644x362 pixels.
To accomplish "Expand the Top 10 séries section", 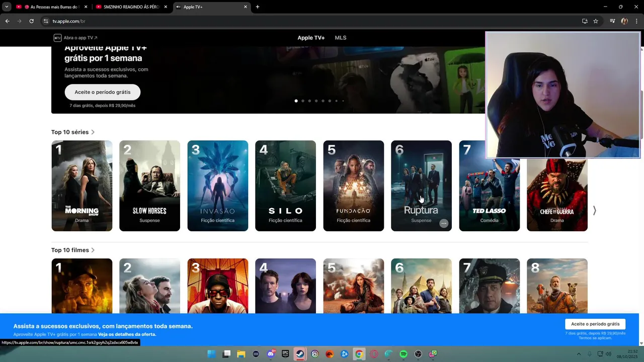I will (x=73, y=132).
